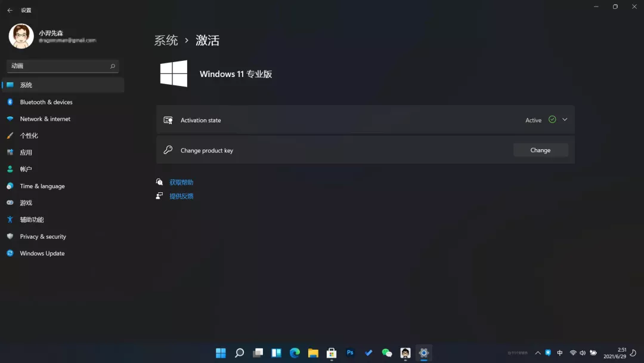Expand the Activation state chevron
The image size is (644, 363).
[565, 119]
